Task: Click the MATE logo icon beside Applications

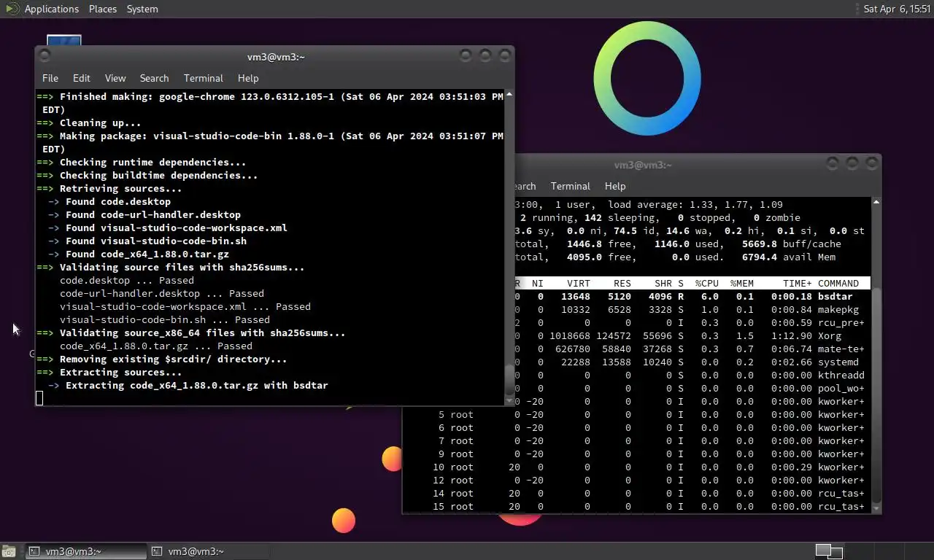Action: (x=12, y=9)
